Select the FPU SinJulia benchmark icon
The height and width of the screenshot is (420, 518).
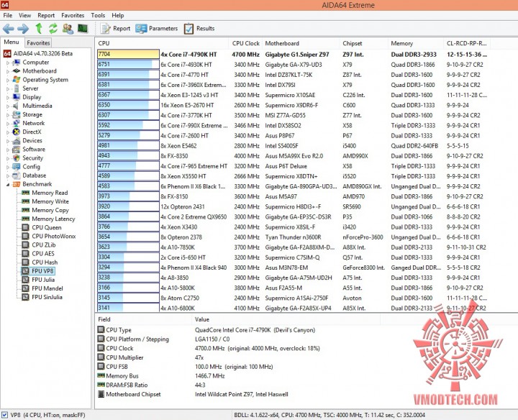tap(25, 297)
